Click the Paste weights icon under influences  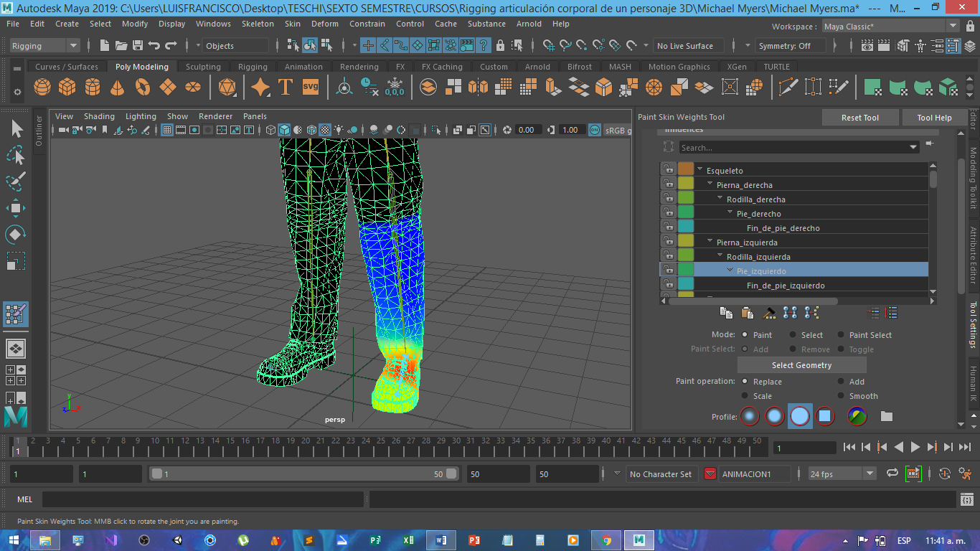748,313
